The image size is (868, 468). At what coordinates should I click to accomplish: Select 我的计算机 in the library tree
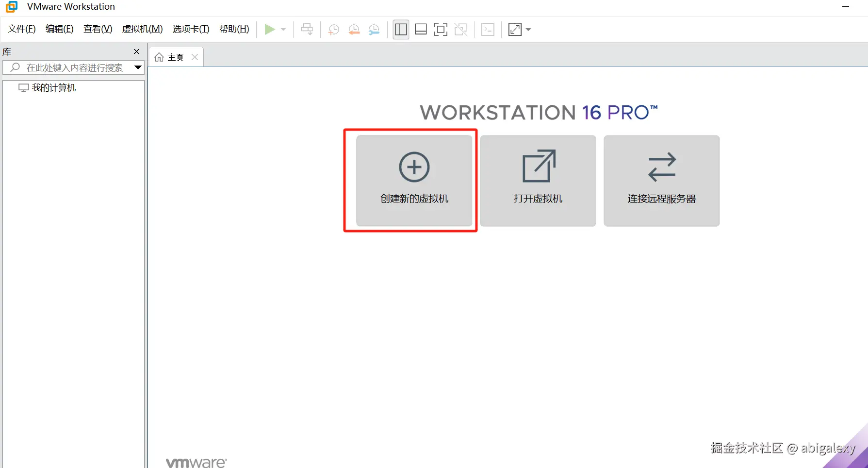point(47,88)
